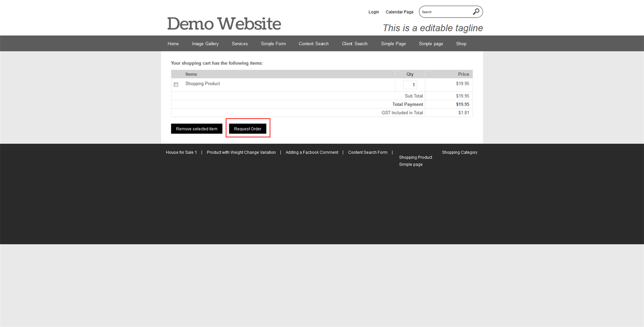The height and width of the screenshot is (327, 644).
Task: Open Product with Weight Change Variation link
Action: click(x=241, y=152)
